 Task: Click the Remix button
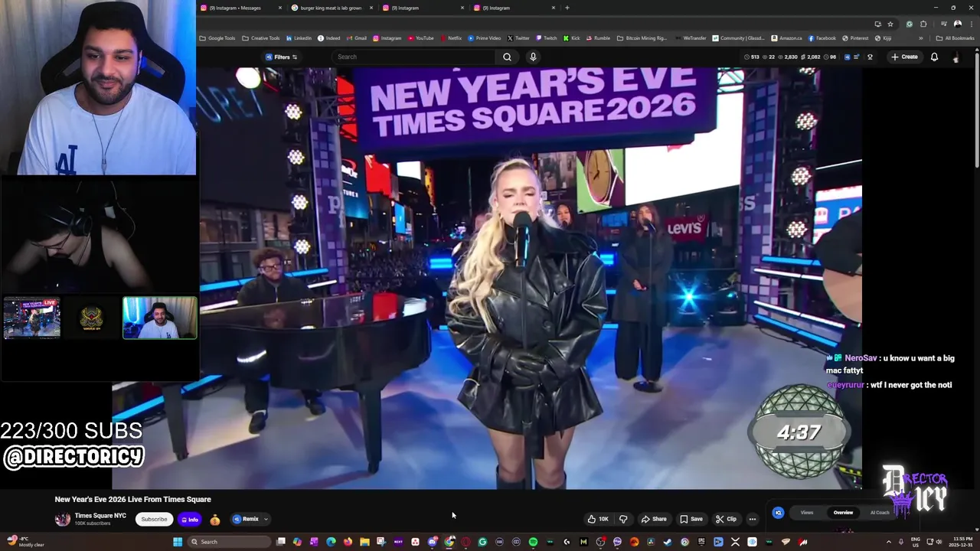click(x=246, y=520)
